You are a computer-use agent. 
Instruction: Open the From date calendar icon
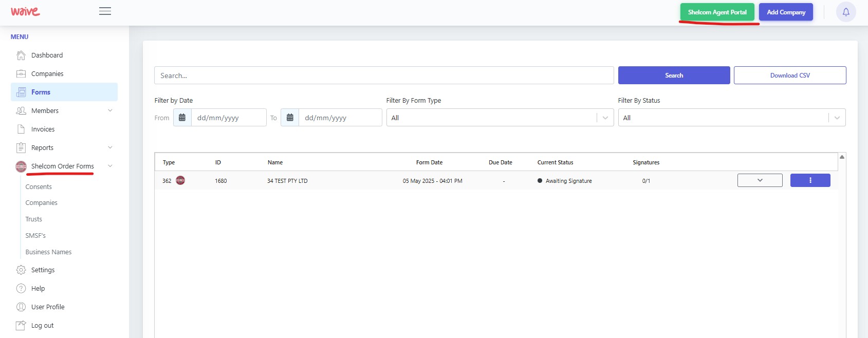(182, 118)
